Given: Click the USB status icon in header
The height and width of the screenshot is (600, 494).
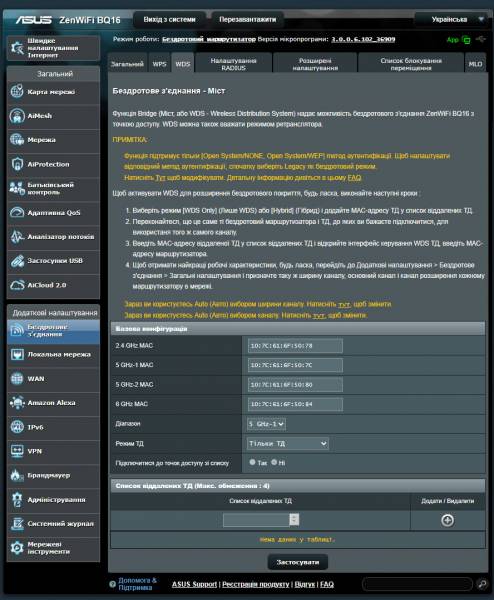Looking at the screenshot, I should click(x=481, y=39).
